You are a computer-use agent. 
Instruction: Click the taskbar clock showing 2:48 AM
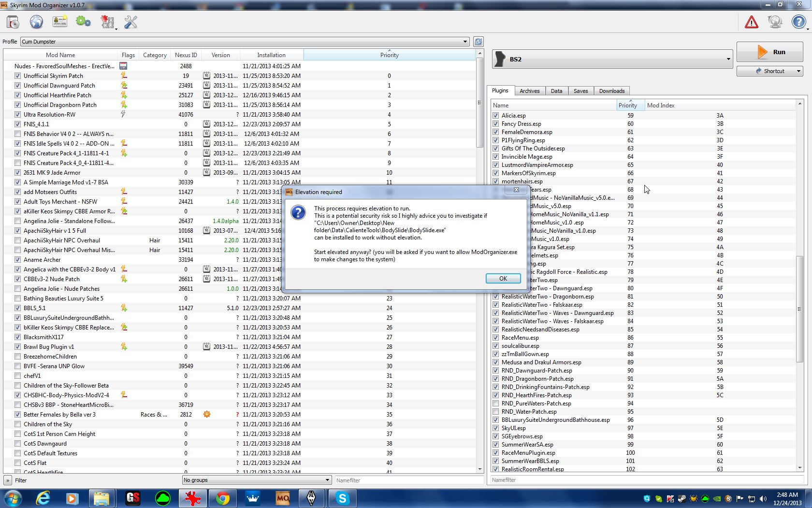tap(787, 499)
